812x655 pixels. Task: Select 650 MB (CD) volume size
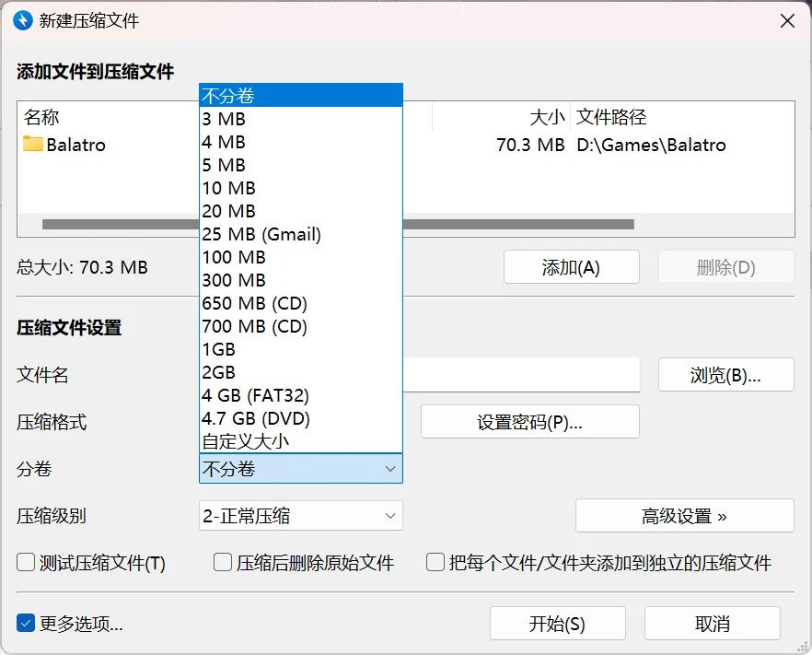pyautogui.click(x=301, y=303)
